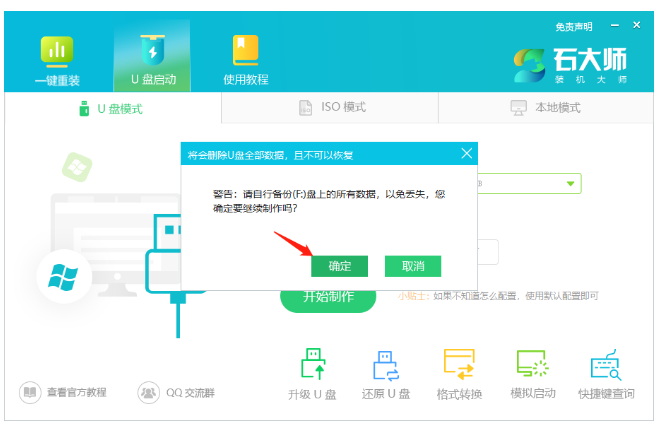The image size is (659, 426).
Task: Open the 使用教程 tutorial section
Action: [x=245, y=58]
